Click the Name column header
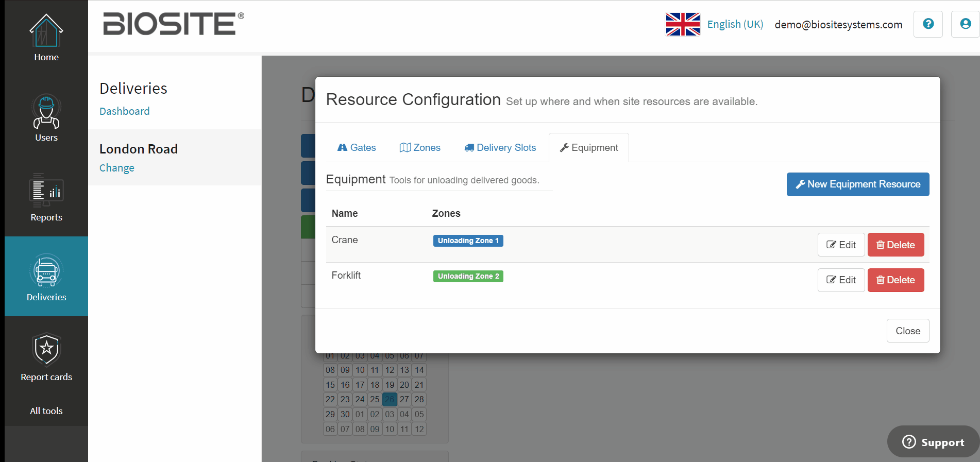Image resolution: width=980 pixels, height=462 pixels. [x=345, y=213]
